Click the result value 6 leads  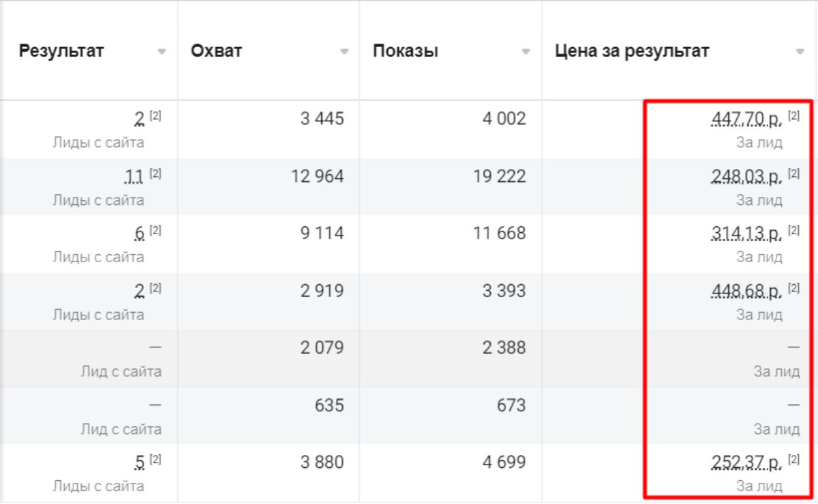click(140, 234)
